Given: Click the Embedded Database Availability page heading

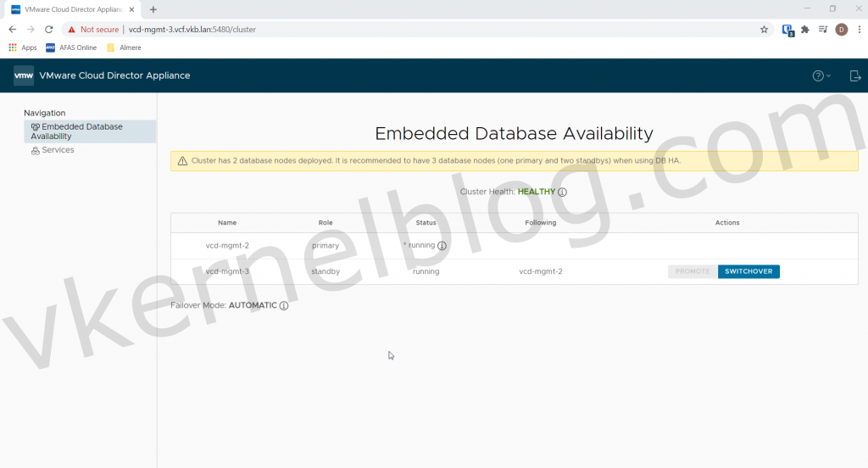Looking at the screenshot, I should coord(514,133).
